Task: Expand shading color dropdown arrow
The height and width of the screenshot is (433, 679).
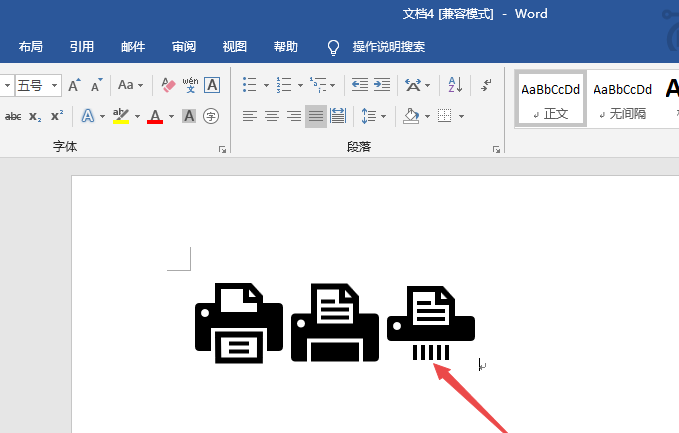Action: (427, 116)
